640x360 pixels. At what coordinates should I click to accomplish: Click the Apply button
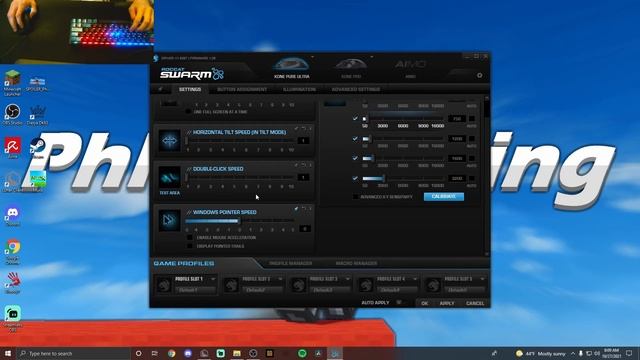tap(447, 303)
